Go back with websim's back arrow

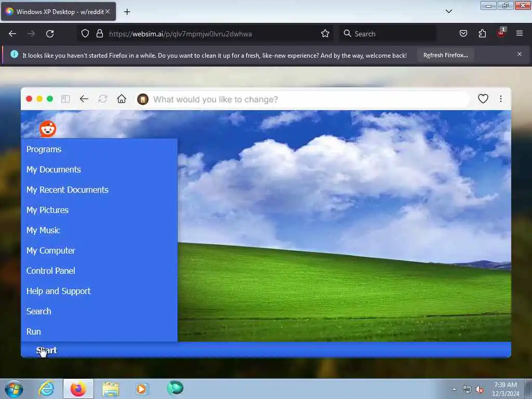pyautogui.click(x=84, y=99)
